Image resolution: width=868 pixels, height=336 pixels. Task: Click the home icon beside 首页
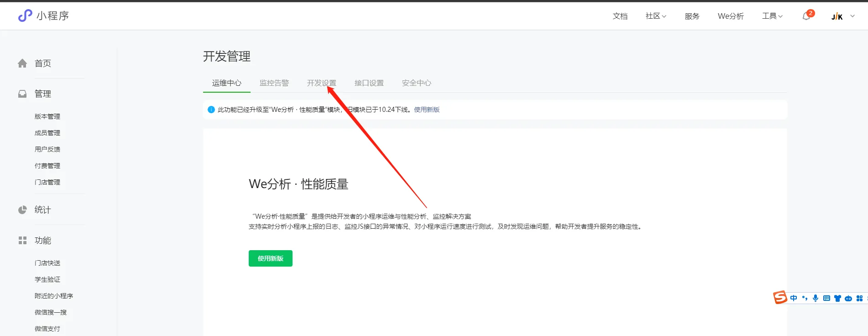22,63
